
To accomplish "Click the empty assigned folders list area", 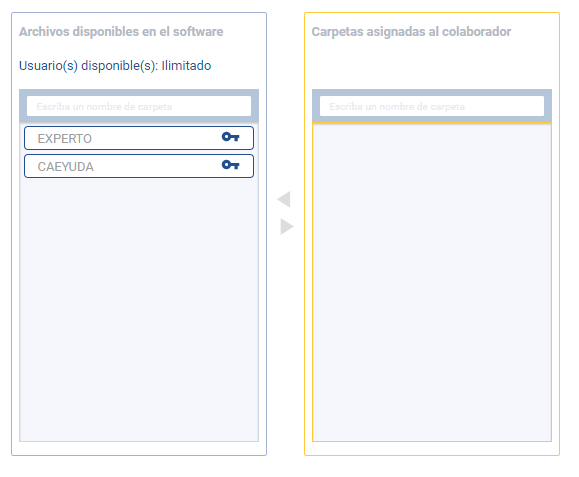I will point(432,282).
